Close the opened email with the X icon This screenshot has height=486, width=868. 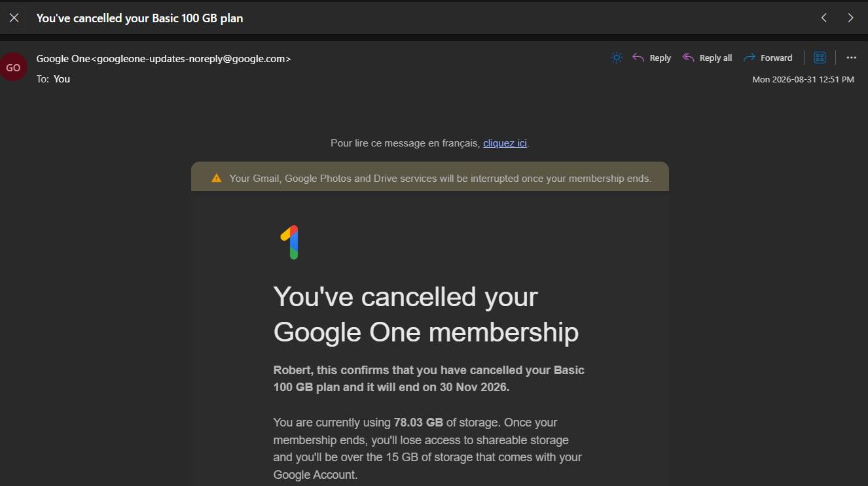click(x=14, y=18)
